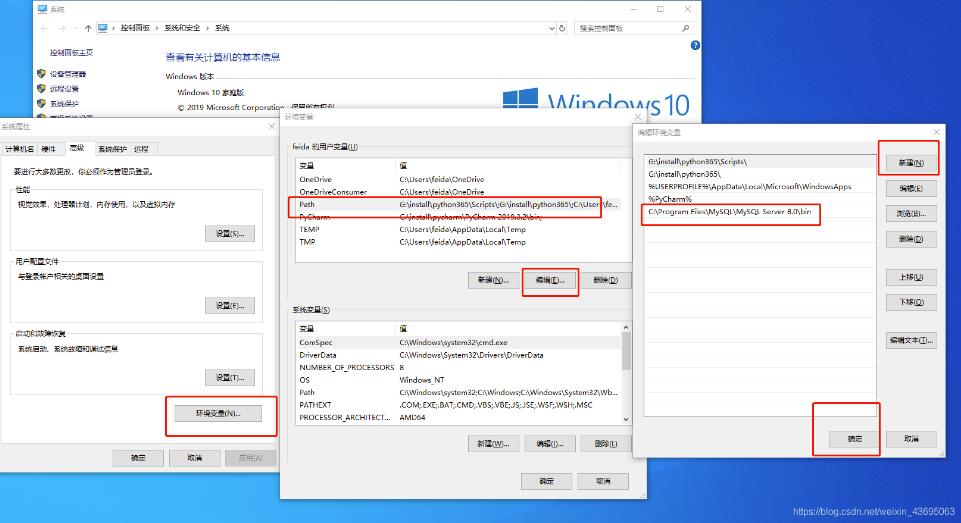The image size is (961, 523).
Task: Click 编辑文本(T)... in the edit variable dialog
Action: tap(911, 340)
